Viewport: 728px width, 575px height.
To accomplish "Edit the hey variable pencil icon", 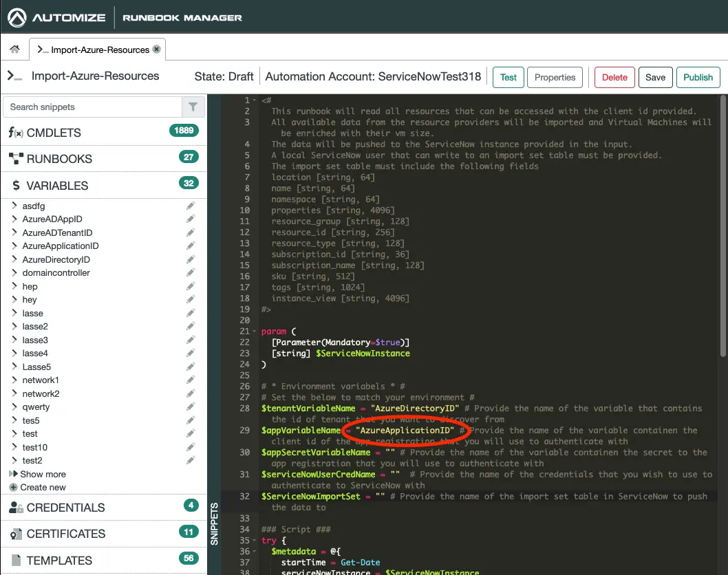I will (191, 300).
